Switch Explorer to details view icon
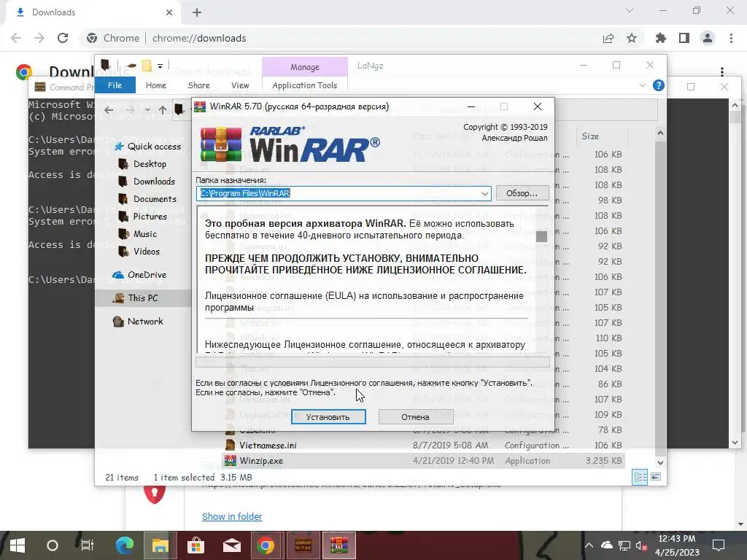 click(640, 477)
